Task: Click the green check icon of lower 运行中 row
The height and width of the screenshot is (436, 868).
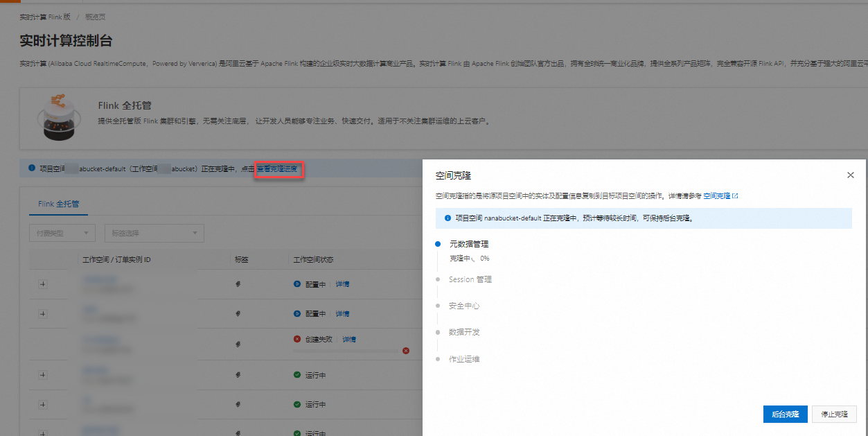Action: click(x=297, y=404)
